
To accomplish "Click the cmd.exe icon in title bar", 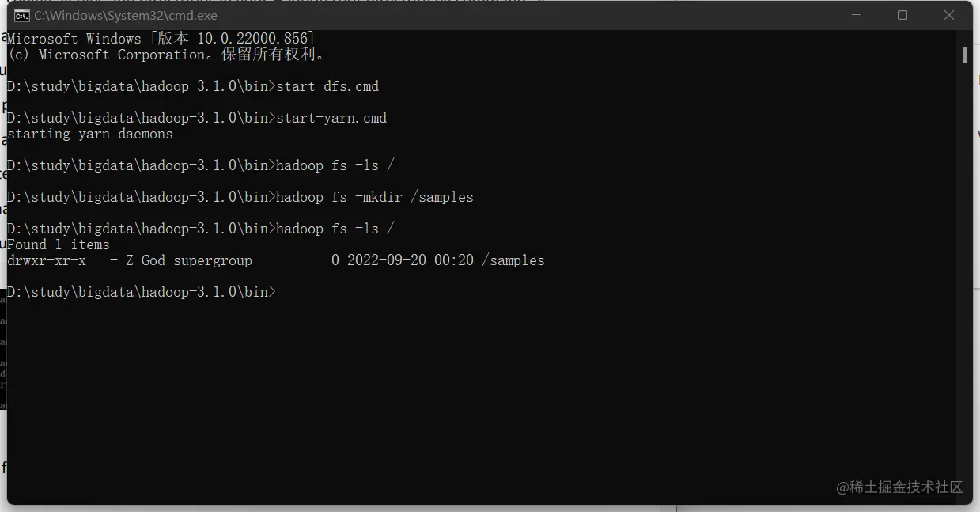I will pos(23,15).
